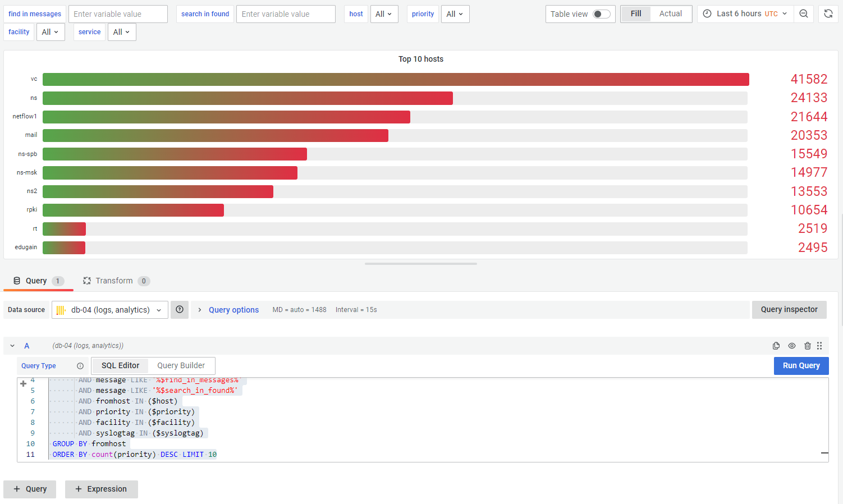843x504 pixels.
Task: Switch bar display mode to Actual
Action: [671, 13]
